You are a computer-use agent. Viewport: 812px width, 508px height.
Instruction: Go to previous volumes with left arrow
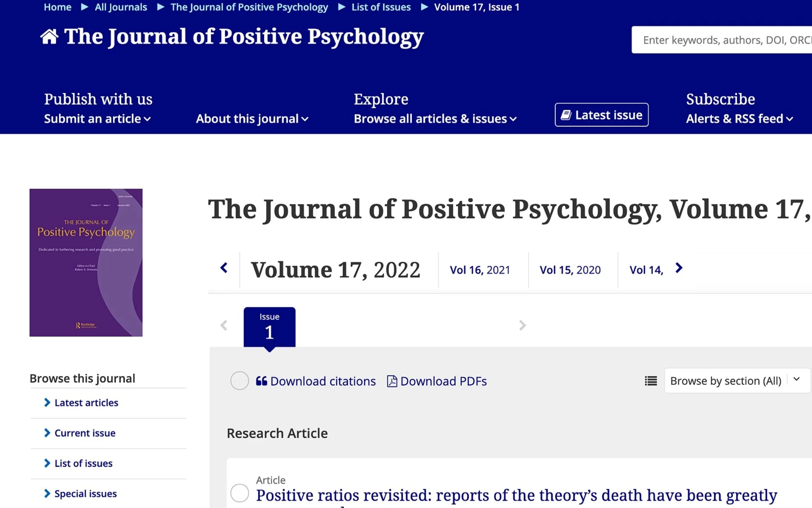224,268
